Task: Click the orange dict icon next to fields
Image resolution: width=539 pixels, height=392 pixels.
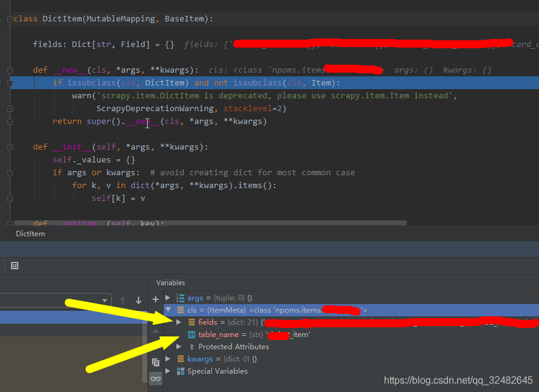Action: coord(190,322)
